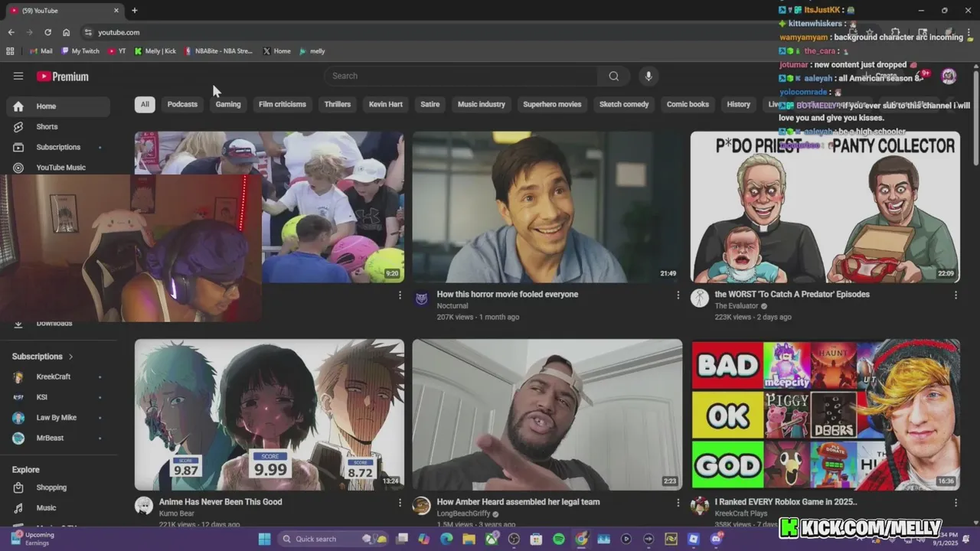The height and width of the screenshot is (551, 980).
Task: Open options menu for Roblox ranking video
Action: [955, 503]
